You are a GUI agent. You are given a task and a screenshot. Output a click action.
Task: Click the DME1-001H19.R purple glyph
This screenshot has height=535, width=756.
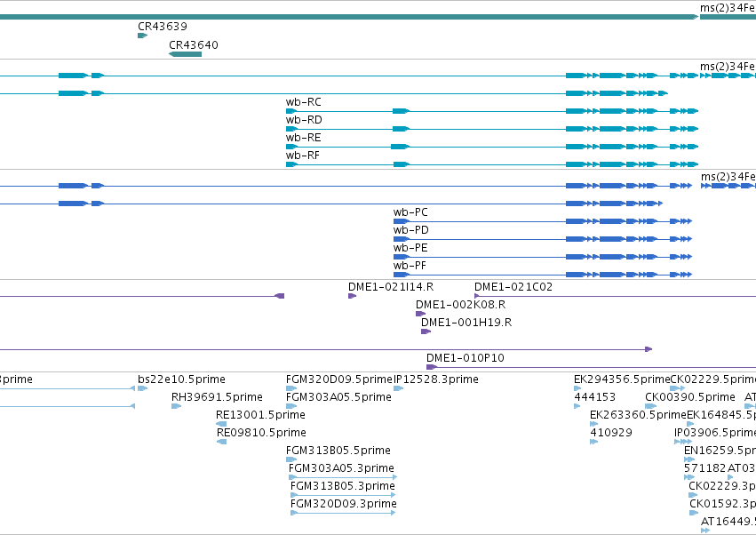[x=426, y=331]
